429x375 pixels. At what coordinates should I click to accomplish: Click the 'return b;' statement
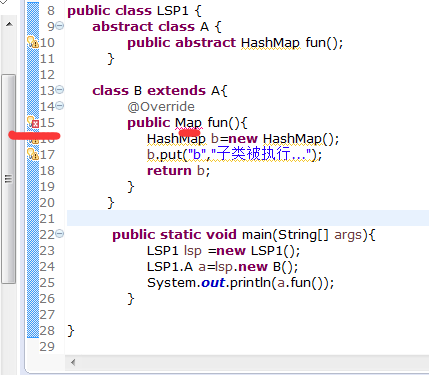pos(178,171)
